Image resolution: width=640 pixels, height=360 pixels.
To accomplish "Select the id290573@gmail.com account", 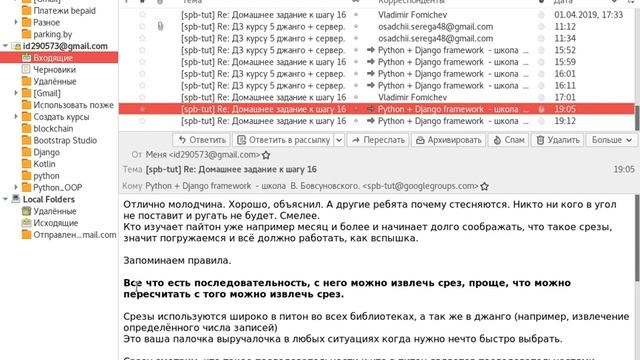I will click(x=65, y=46).
